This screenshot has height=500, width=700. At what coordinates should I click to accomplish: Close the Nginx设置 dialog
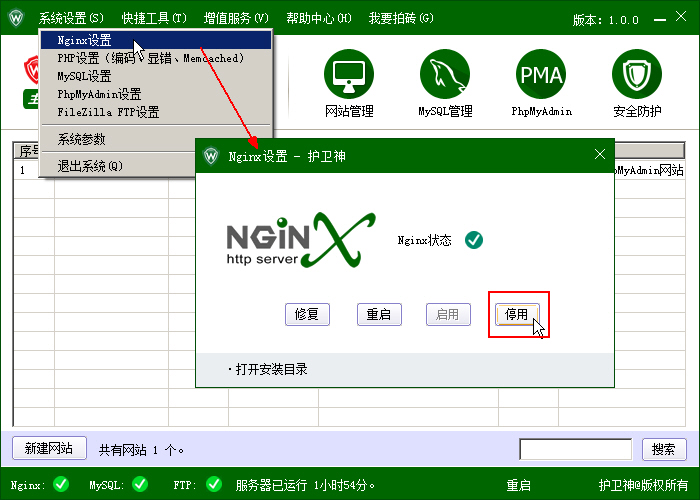(x=600, y=155)
